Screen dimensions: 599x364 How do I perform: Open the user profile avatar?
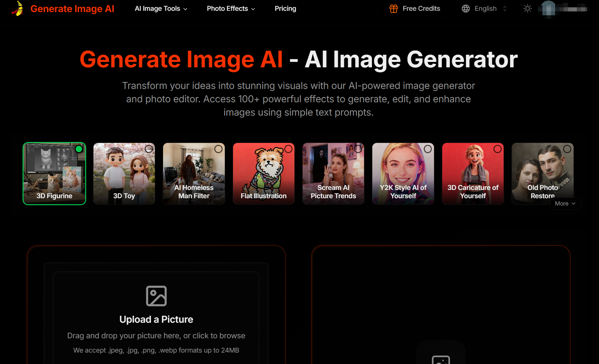pos(548,9)
